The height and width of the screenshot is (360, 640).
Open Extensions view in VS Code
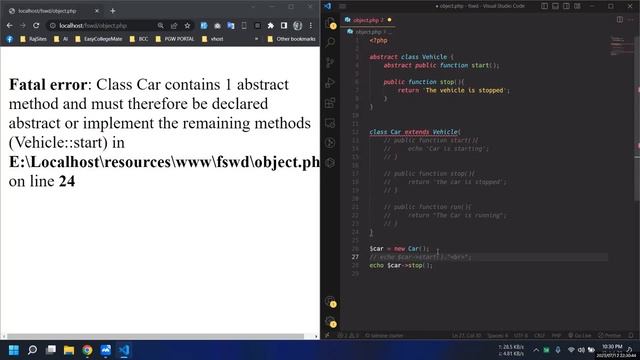pyautogui.click(x=331, y=102)
